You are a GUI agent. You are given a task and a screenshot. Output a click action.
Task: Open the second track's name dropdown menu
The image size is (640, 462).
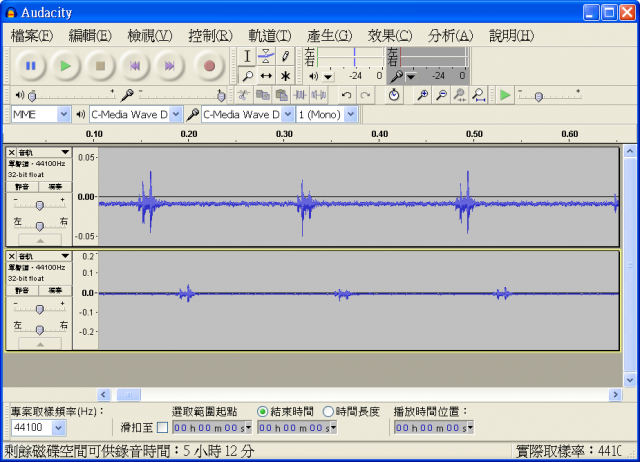tap(44, 256)
